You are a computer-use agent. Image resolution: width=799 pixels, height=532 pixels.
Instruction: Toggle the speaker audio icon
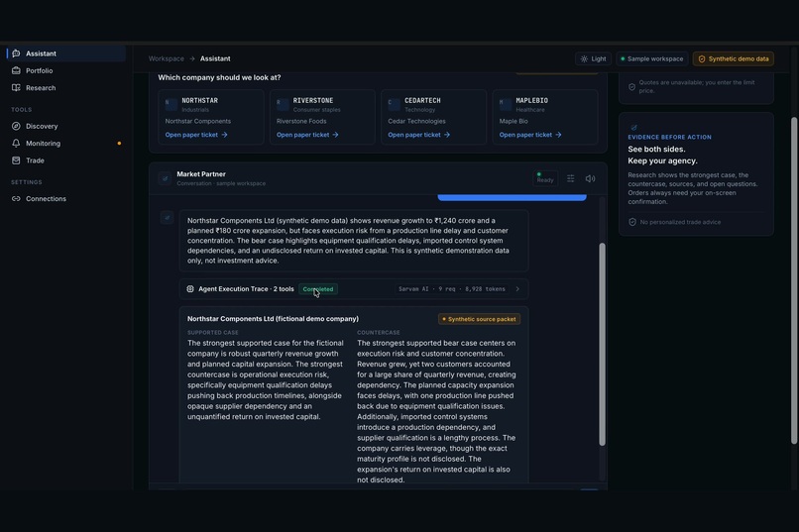pyautogui.click(x=590, y=178)
